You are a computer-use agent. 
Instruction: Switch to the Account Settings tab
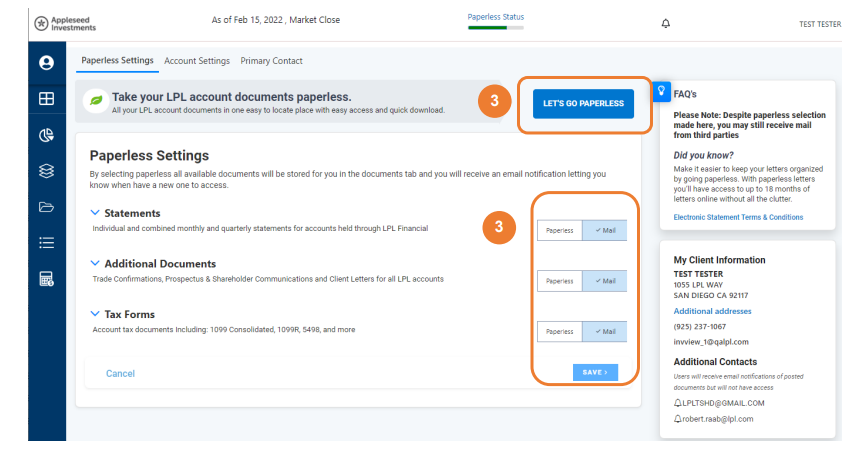(x=197, y=61)
